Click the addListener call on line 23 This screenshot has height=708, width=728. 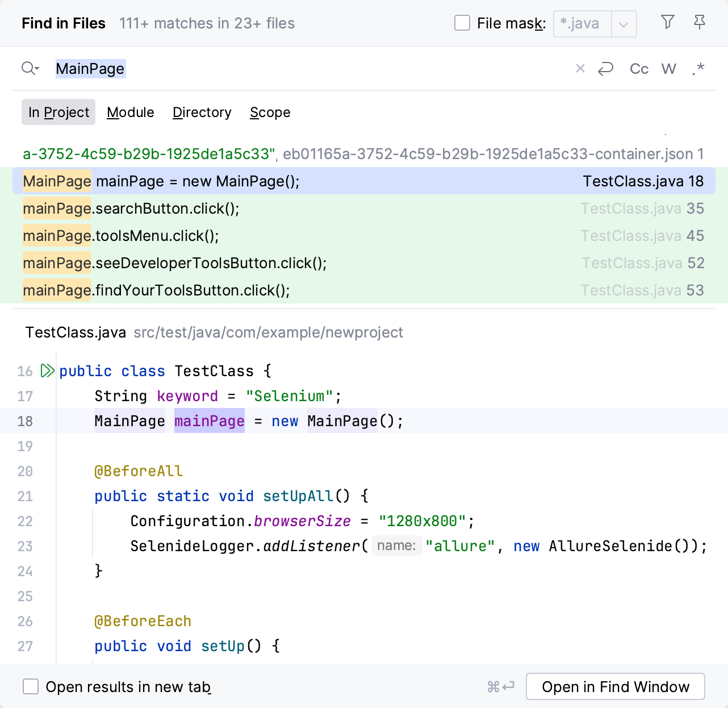tap(312, 546)
